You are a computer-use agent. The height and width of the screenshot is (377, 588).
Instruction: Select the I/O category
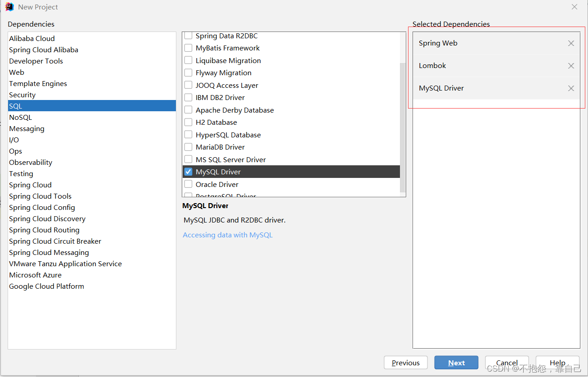click(x=92, y=140)
